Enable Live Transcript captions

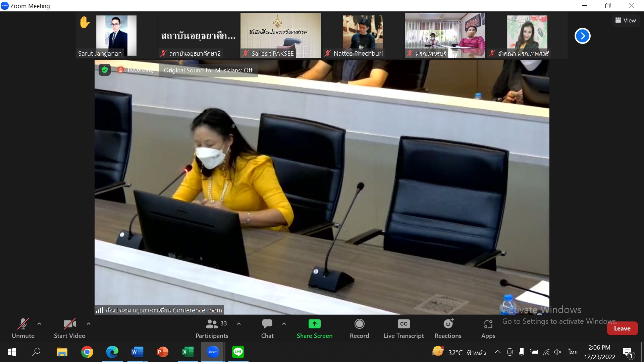tap(404, 328)
